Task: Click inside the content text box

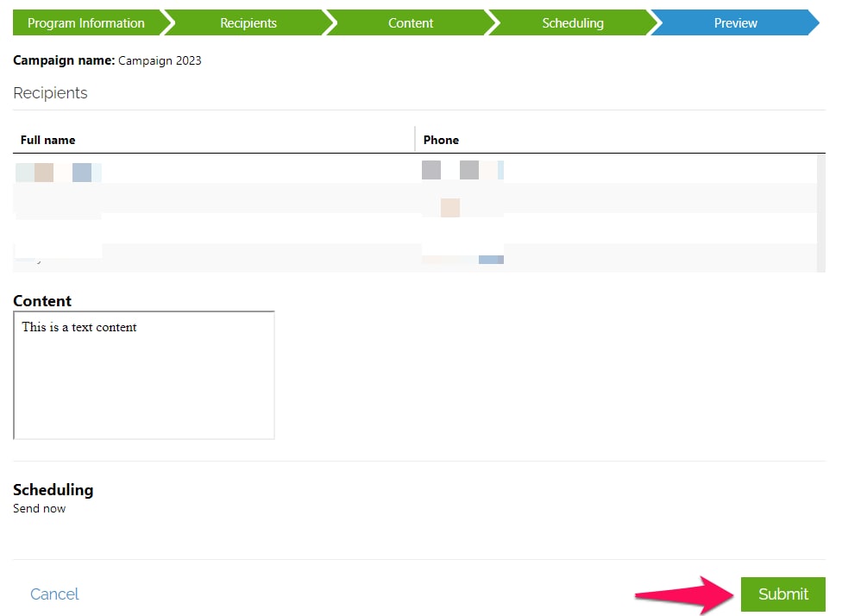Action: tap(144, 375)
